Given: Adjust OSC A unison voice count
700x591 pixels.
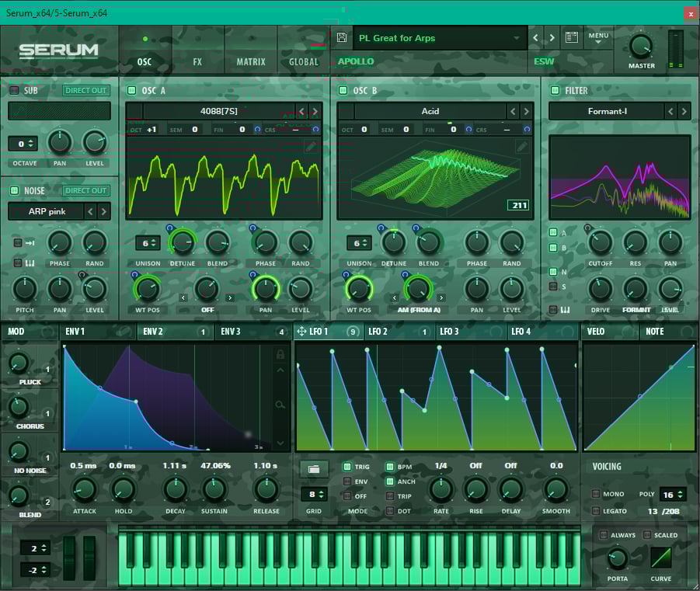Looking at the screenshot, I should [x=148, y=243].
